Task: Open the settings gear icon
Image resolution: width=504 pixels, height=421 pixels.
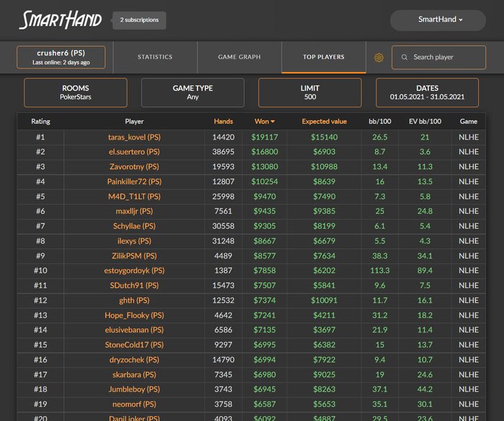Action: coord(379,58)
